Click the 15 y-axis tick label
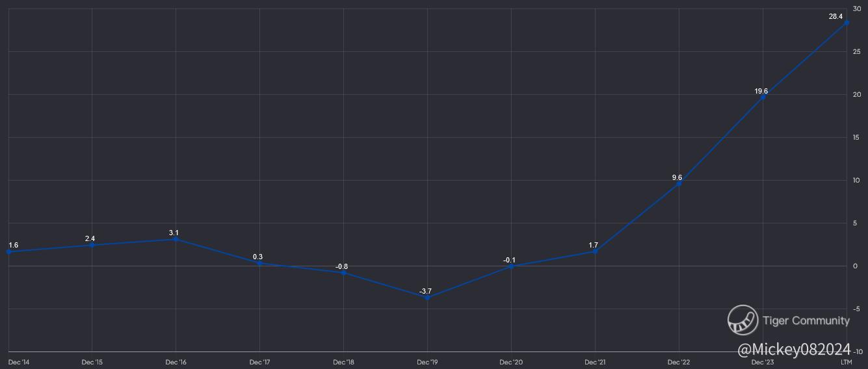The height and width of the screenshot is (369, 868). click(857, 137)
